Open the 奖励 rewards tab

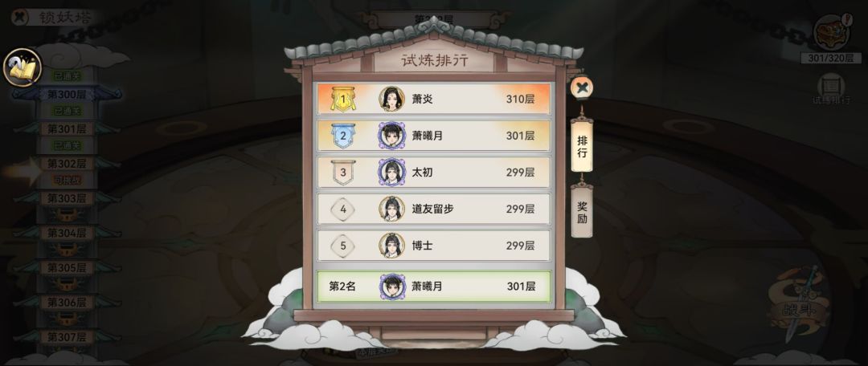[x=582, y=213]
